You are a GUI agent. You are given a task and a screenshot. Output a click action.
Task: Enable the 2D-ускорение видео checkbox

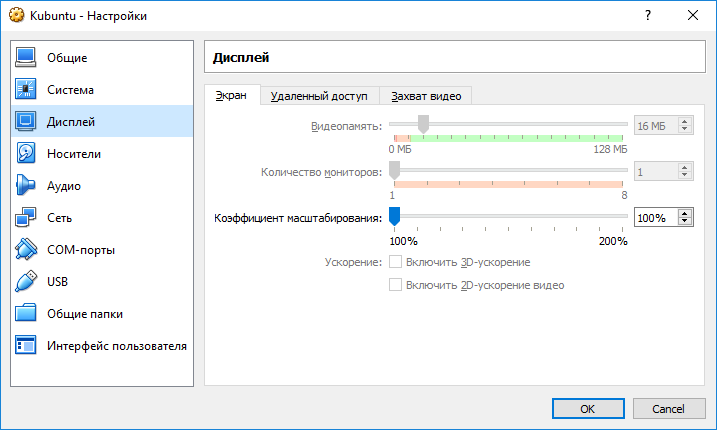coord(395,285)
